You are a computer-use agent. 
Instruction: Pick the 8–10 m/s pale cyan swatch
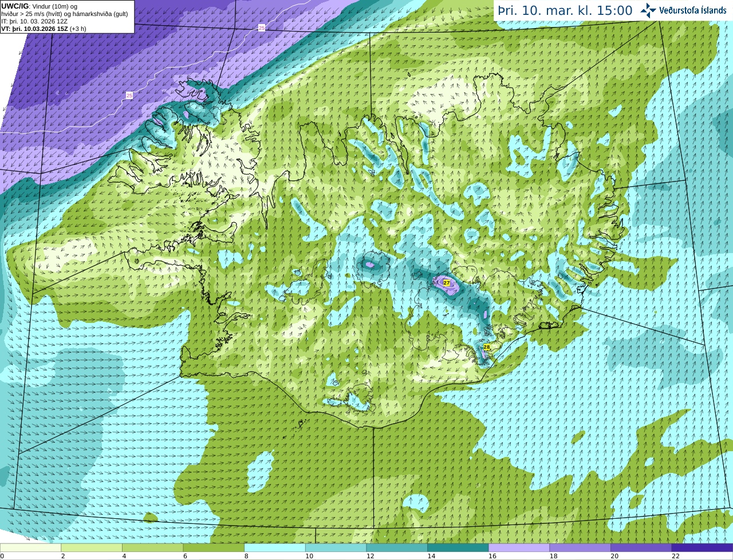[x=275, y=547]
